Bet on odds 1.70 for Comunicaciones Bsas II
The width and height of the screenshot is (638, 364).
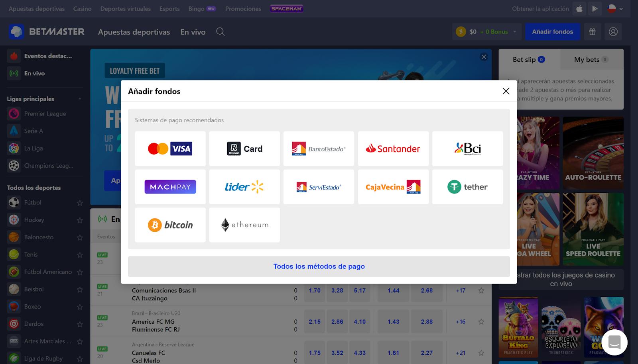[x=315, y=290]
